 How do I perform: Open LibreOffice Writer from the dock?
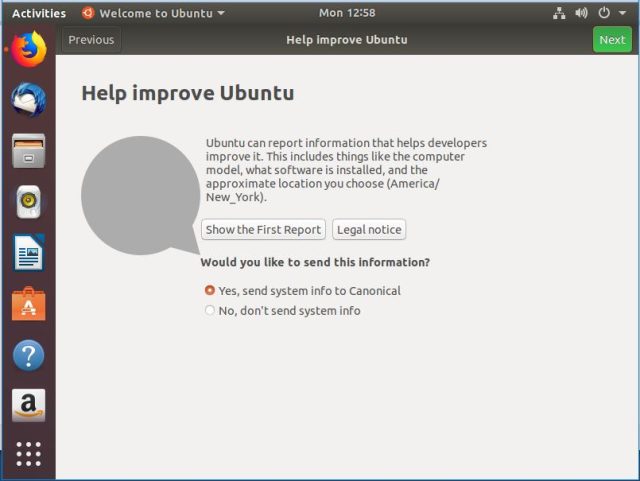[28, 253]
